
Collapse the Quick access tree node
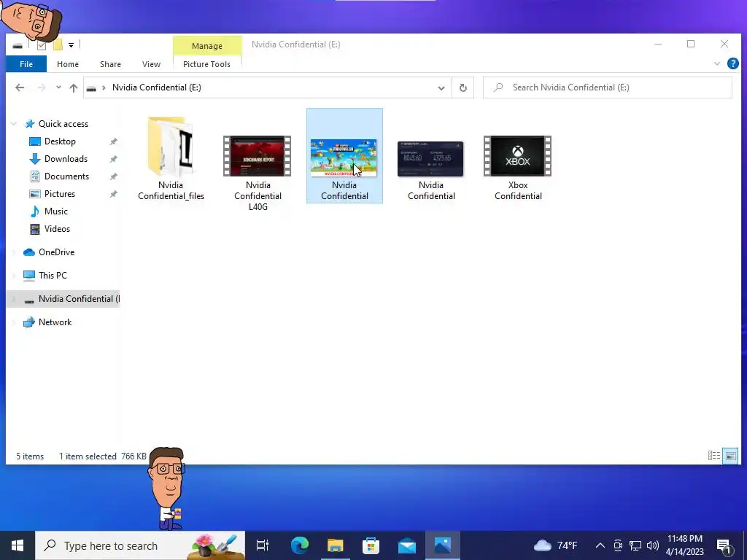(x=14, y=124)
